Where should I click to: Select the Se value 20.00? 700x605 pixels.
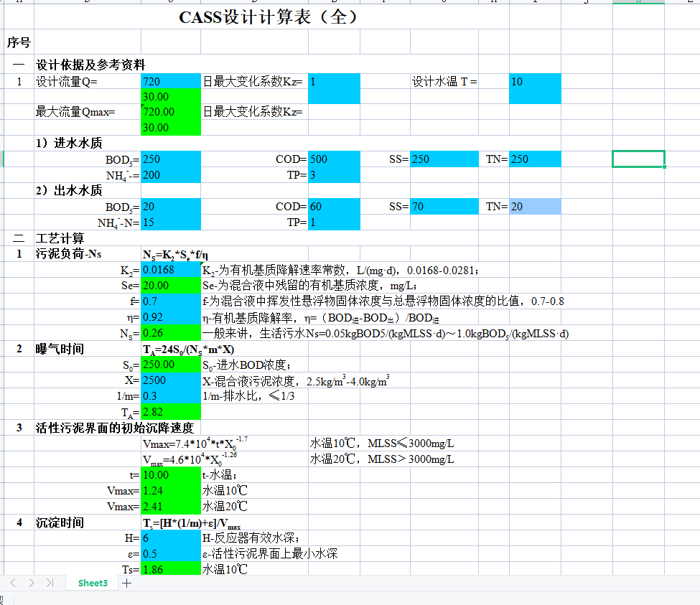click(171, 286)
